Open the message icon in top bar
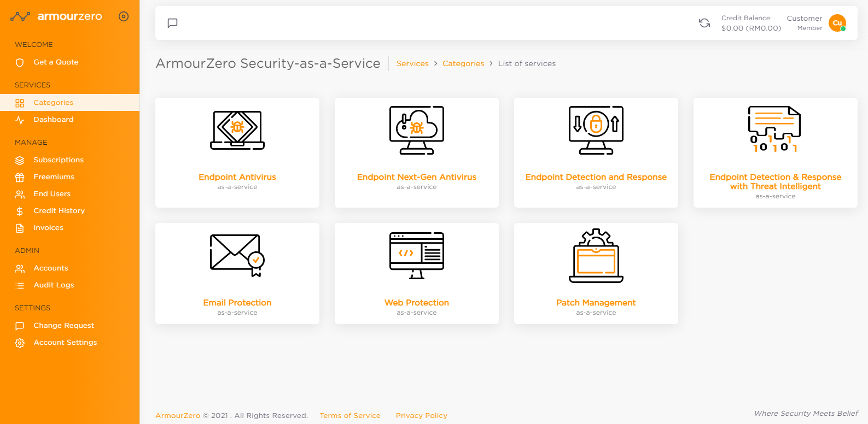 tap(172, 23)
